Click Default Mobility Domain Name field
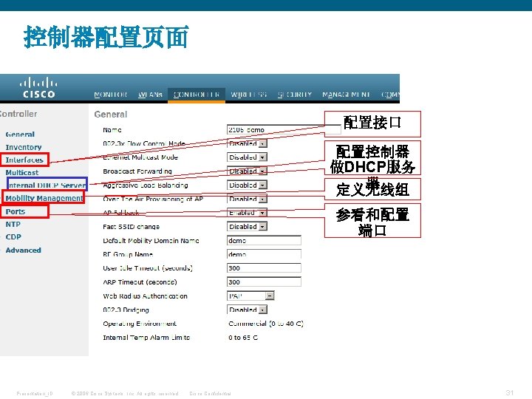Viewport: 532px width, 399px height. (x=264, y=240)
